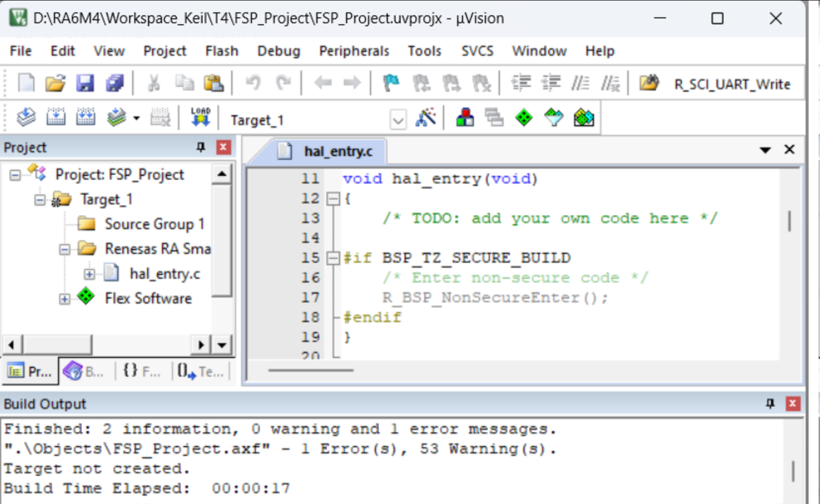Open the Target_1 selection dropdown
Viewport: 820px width, 504px height.
[x=398, y=119]
